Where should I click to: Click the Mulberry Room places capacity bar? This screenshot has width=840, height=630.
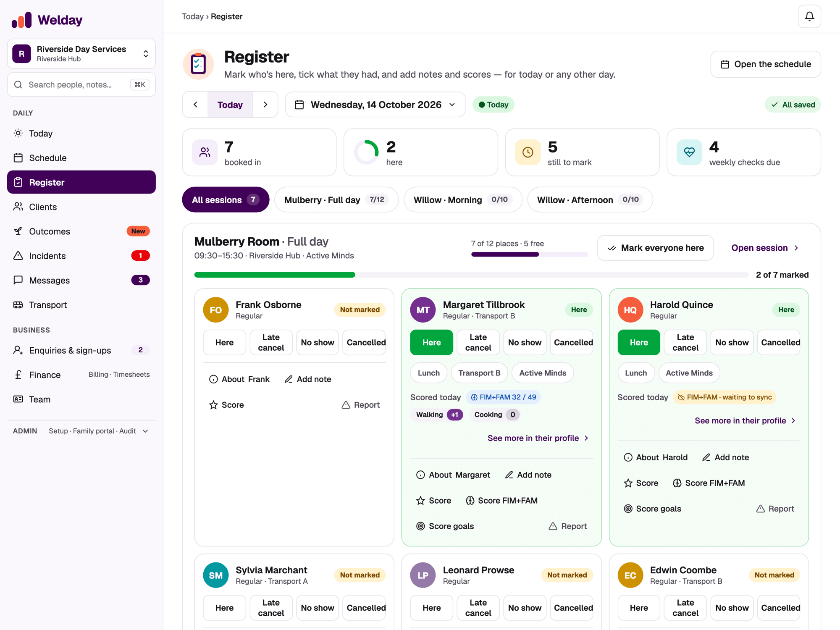point(529,254)
